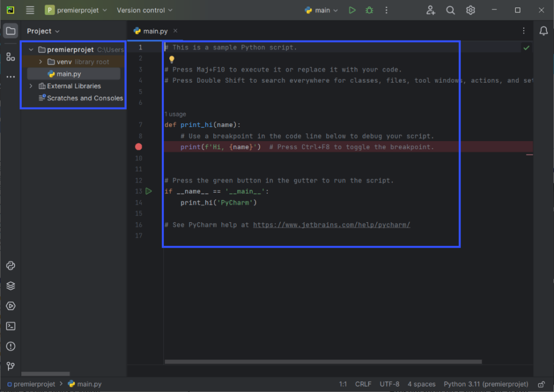This screenshot has height=392, width=554.
Task: Open the main run configuration dropdown
Action: pos(322,10)
